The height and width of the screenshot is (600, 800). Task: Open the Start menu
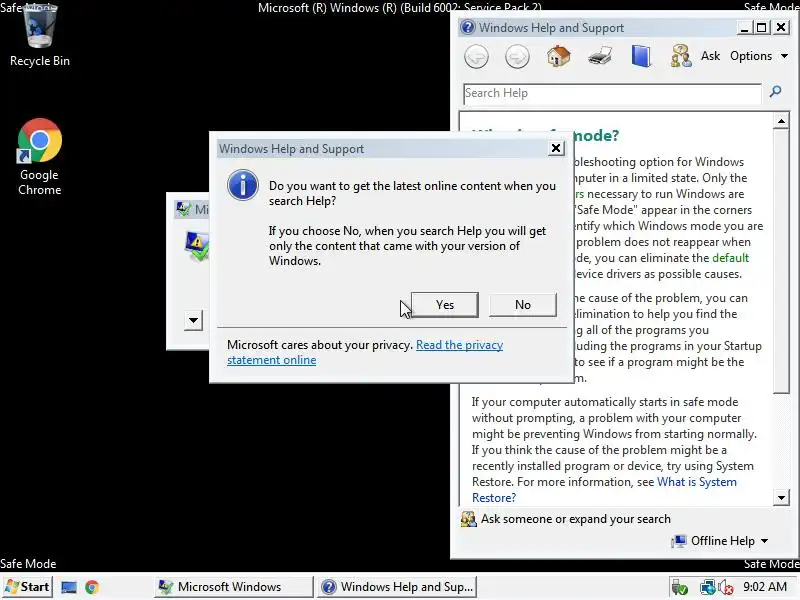click(27, 587)
